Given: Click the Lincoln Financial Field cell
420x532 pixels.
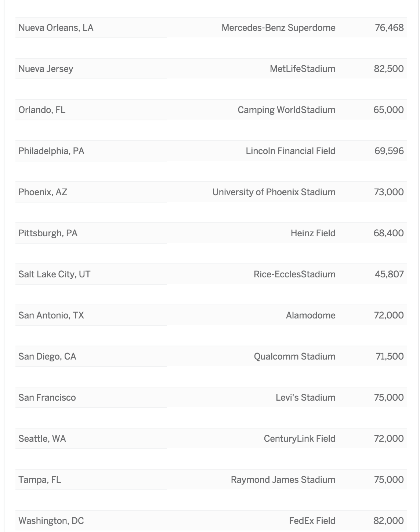Looking at the screenshot, I should click(x=290, y=151).
